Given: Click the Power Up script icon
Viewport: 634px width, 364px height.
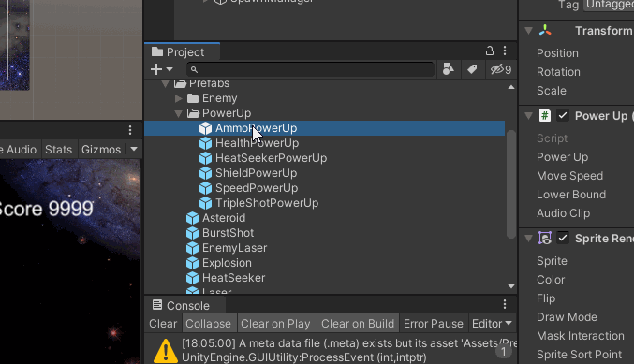Looking at the screenshot, I should click(x=545, y=115).
